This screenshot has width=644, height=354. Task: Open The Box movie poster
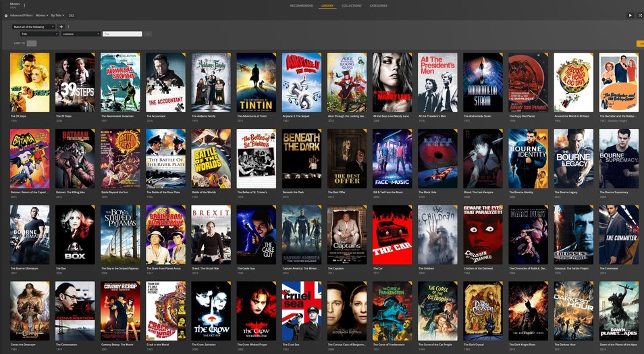click(x=75, y=235)
